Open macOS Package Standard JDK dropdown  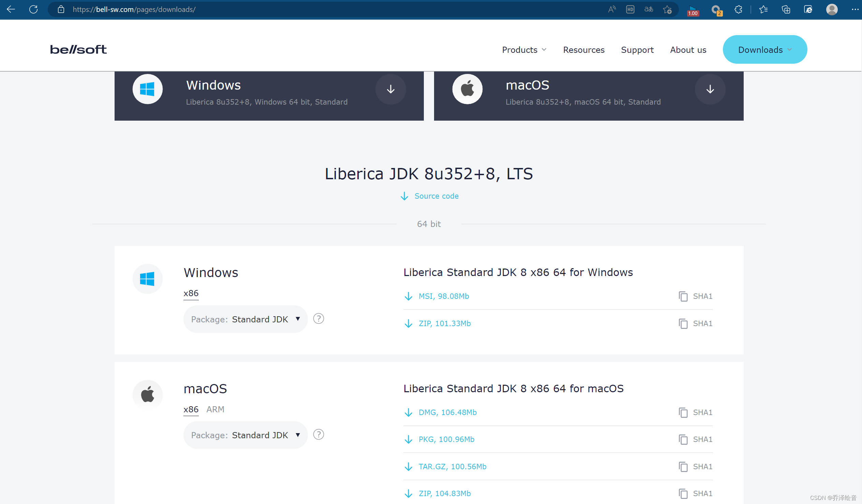246,435
